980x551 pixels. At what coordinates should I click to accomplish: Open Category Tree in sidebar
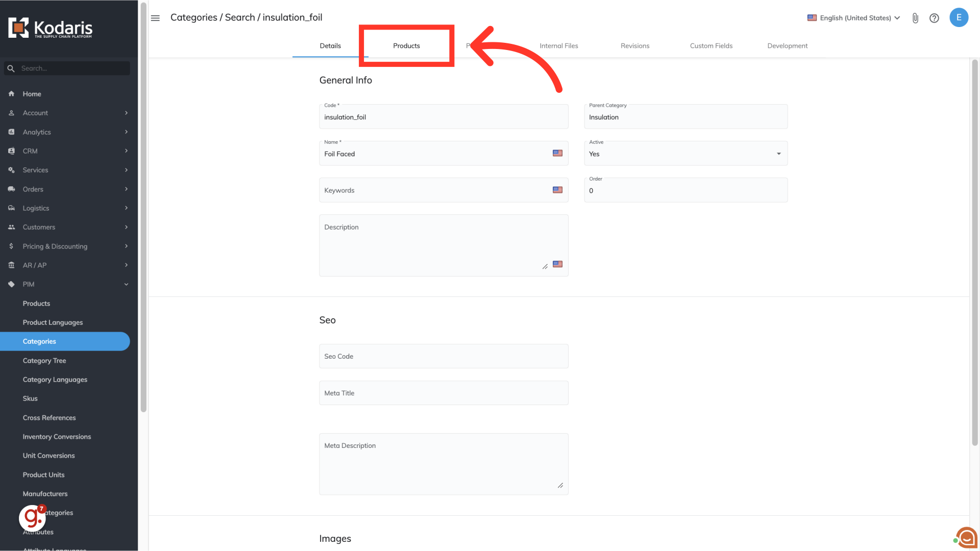(44, 361)
